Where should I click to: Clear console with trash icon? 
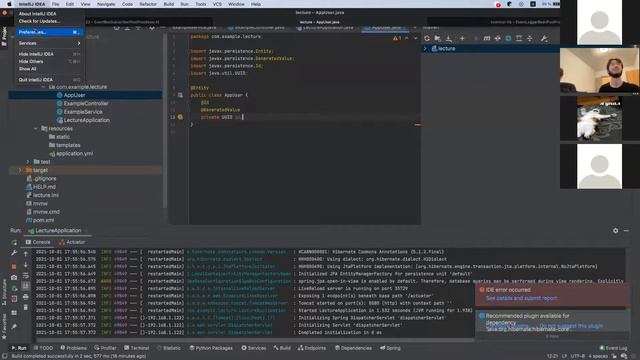(x=26, y=307)
